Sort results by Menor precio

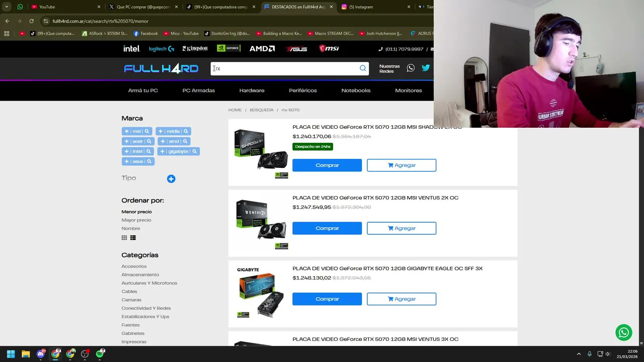136,212
